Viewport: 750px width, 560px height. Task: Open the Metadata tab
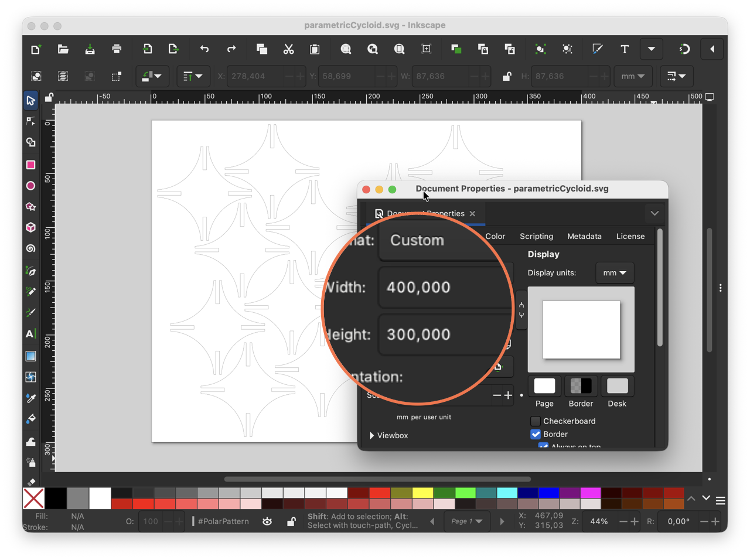pos(584,237)
